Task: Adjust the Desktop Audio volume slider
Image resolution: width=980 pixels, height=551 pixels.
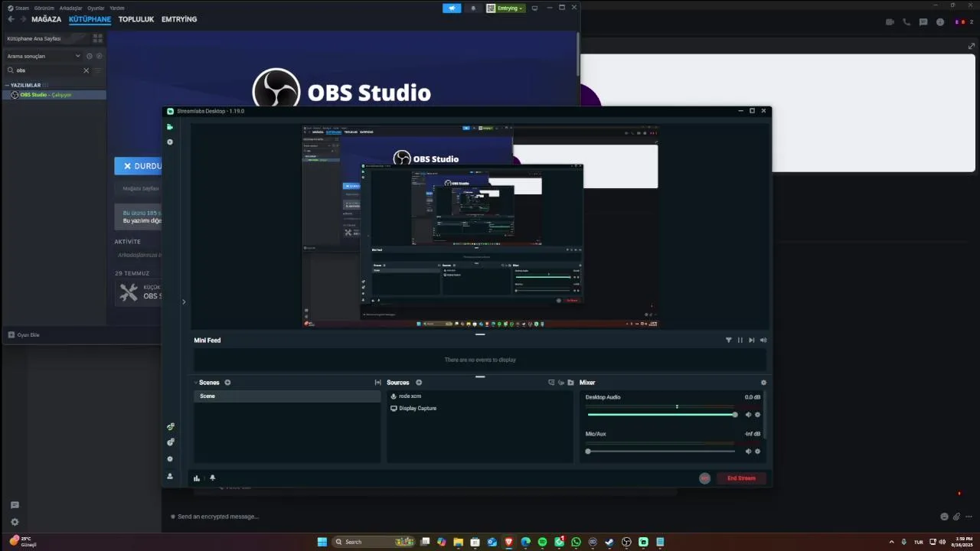Action: point(661,415)
